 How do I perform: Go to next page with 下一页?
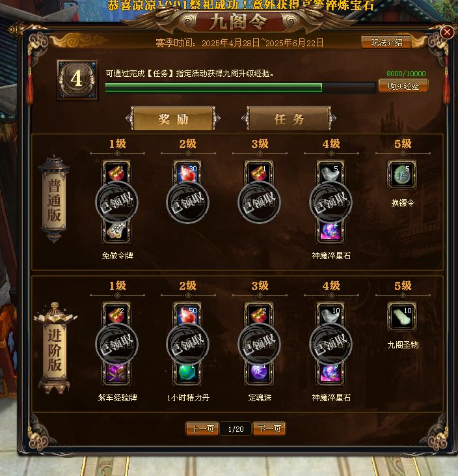pos(269,428)
